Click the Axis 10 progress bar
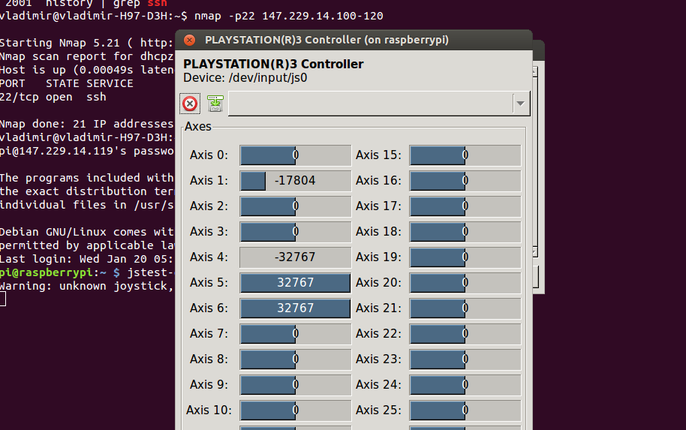Image resolution: width=686 pixels, height=430 pixels. tap(295, 410)
